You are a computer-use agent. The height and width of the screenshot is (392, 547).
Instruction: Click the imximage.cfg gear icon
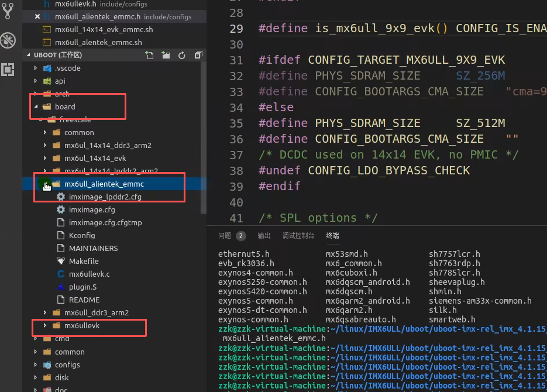pos(61,209)
